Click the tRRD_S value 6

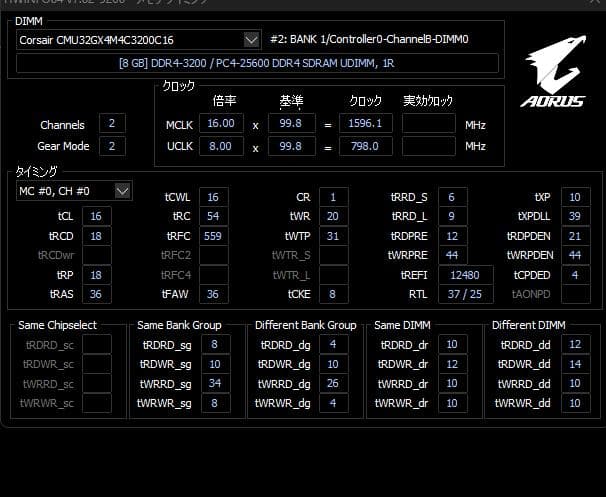click(453, 197)
